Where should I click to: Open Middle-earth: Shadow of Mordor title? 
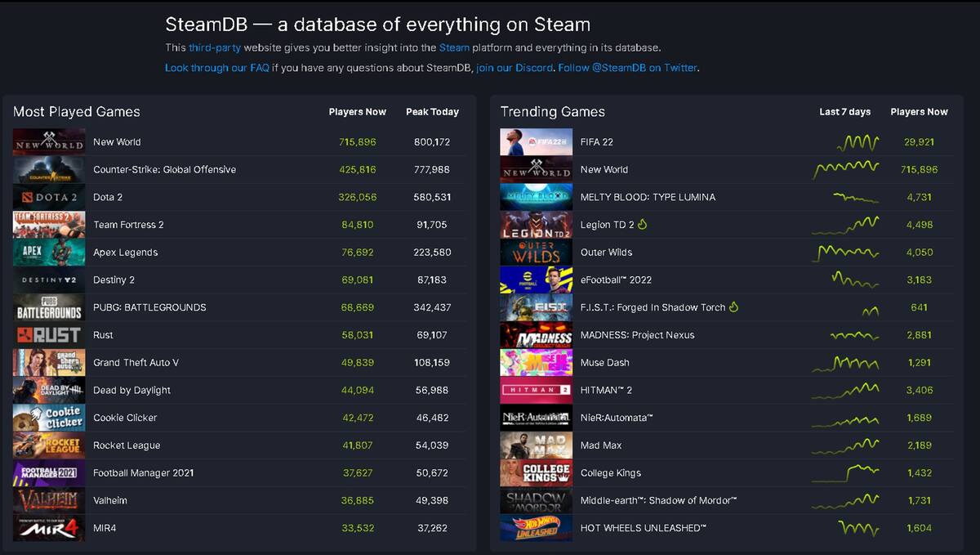point(659,500)
